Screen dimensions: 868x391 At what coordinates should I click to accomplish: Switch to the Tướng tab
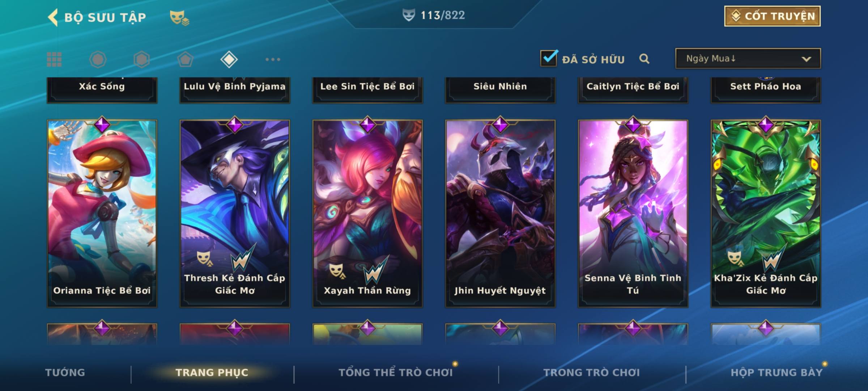click(65, 373)
